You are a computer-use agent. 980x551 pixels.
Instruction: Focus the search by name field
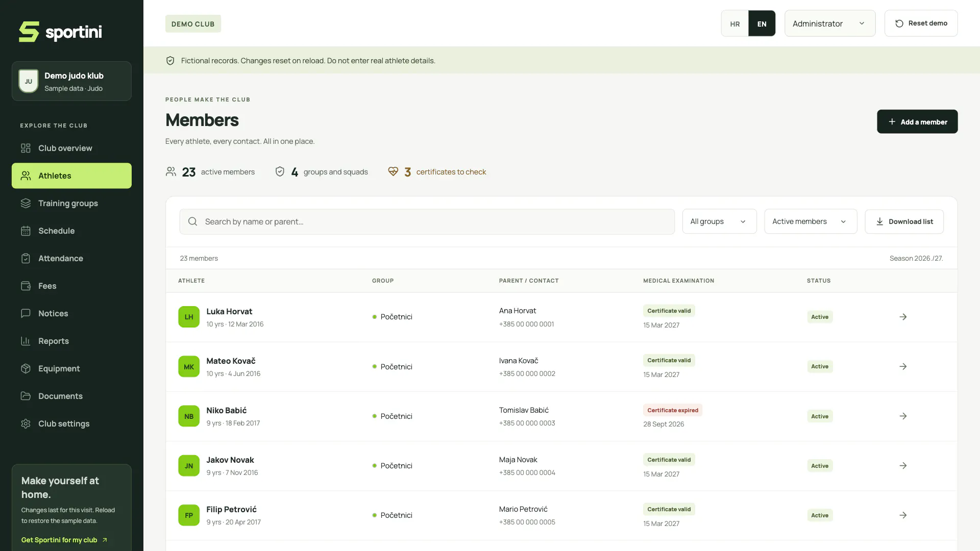point(427,221)
